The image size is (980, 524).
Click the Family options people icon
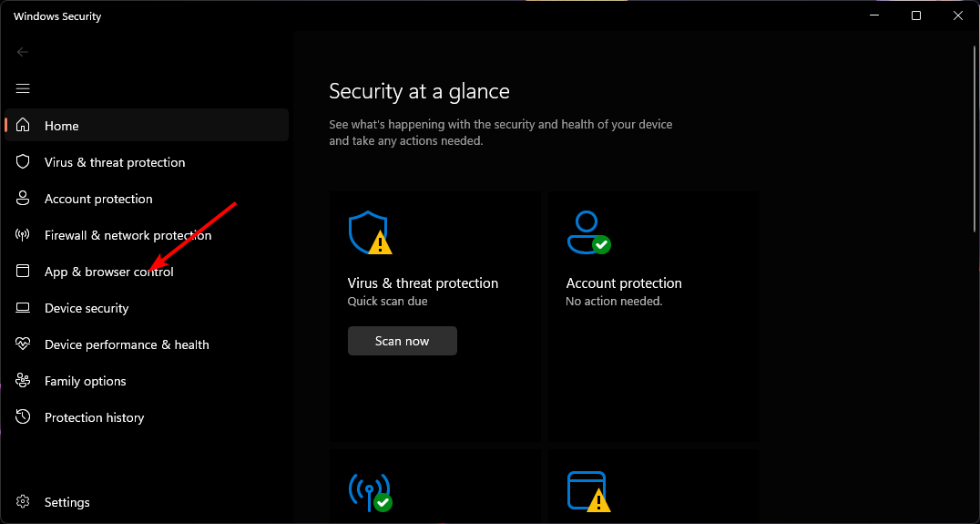point(23,380)
